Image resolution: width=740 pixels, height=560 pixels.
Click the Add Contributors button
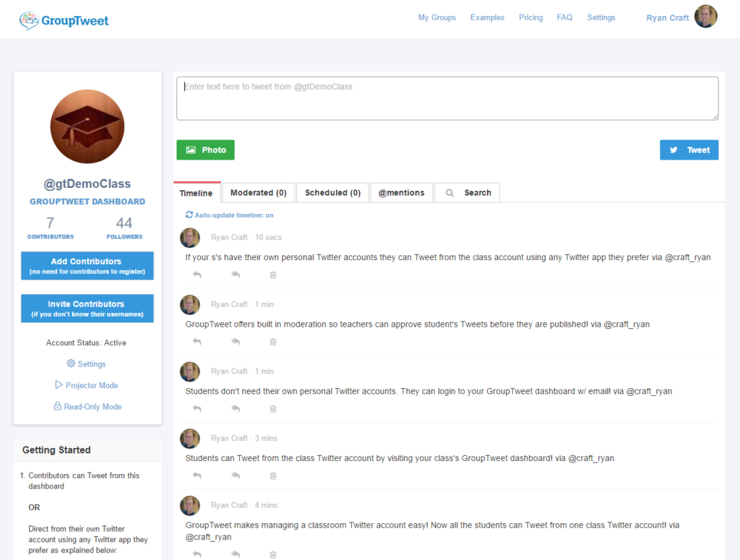tap(87, 266)
